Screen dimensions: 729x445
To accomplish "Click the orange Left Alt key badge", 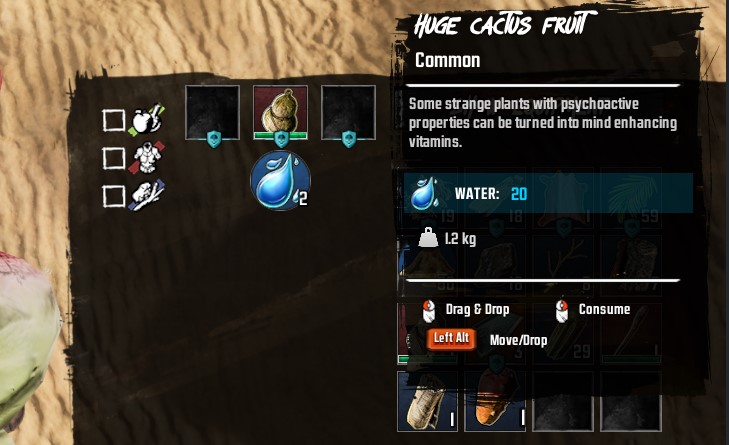I will 451,338.
